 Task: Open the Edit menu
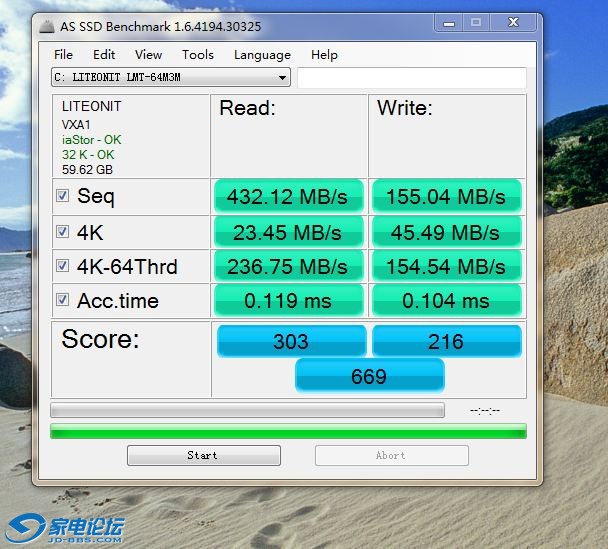[x=104, y=55]
